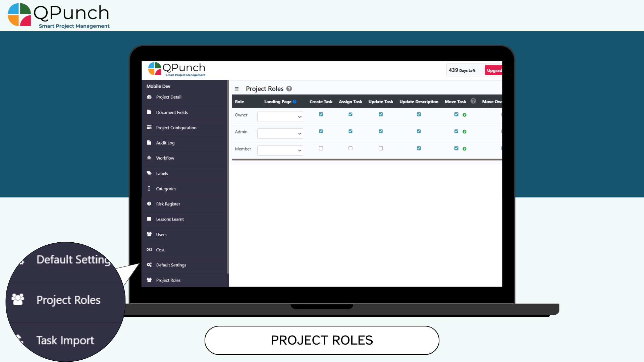
Task: Click the Cost money icon
Action: pos(149,249)
